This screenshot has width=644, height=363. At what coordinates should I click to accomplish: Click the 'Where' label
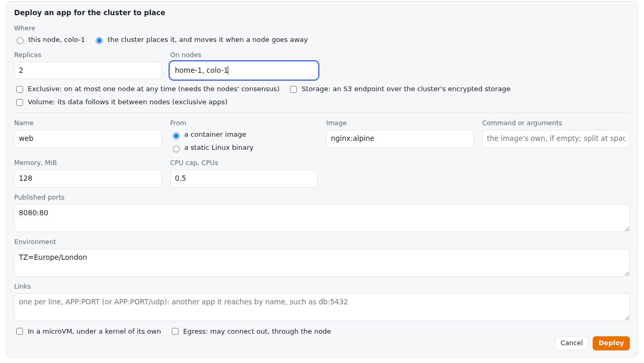click(25, 28)
